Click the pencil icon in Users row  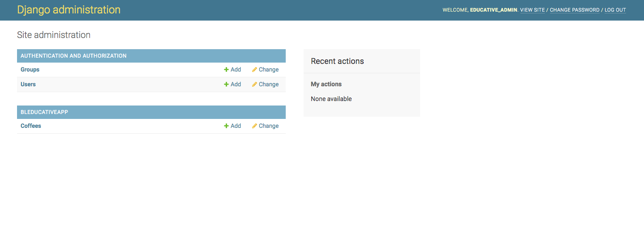point(254,84)
